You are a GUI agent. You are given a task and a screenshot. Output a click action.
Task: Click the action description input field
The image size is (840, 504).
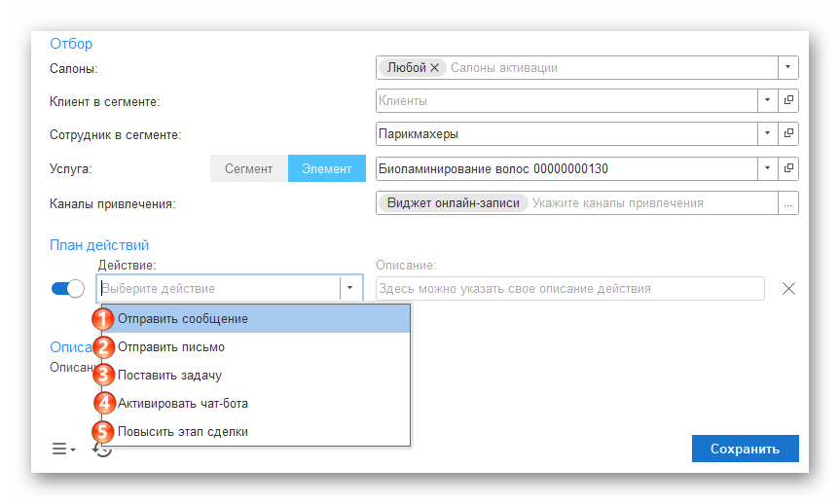click(x=569, y=288)
